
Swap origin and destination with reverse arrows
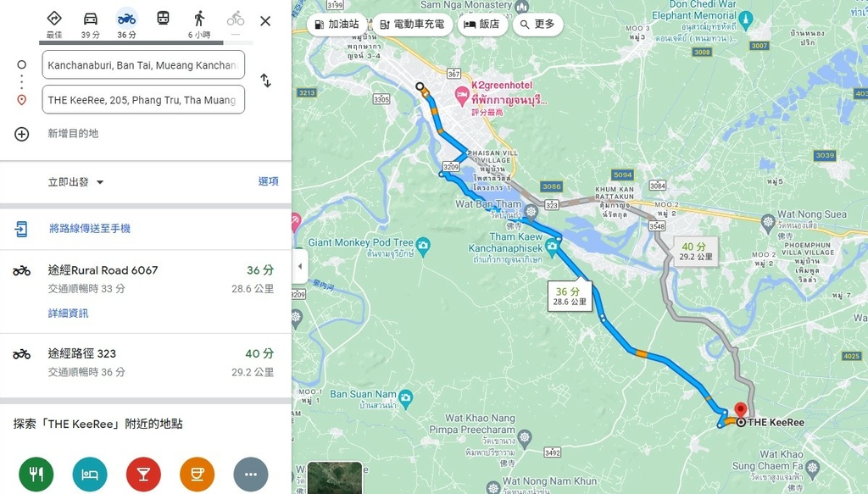[x=265, y=80]
